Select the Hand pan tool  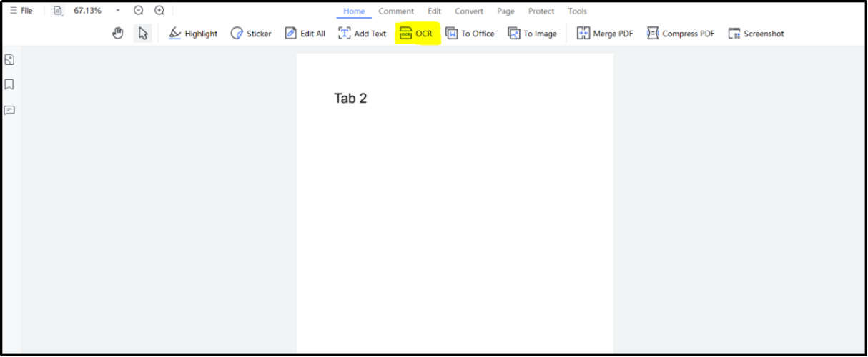[119, 34]
